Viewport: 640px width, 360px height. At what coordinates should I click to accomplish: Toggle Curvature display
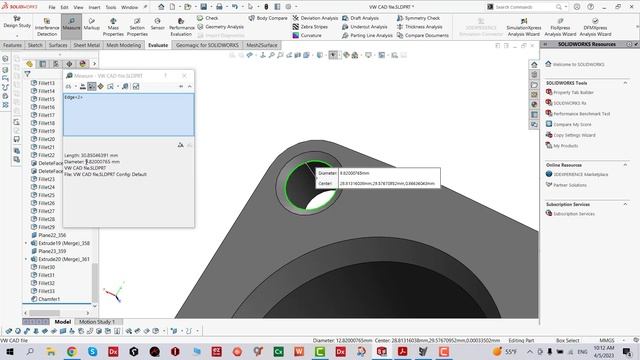click(x=307, y=36)
